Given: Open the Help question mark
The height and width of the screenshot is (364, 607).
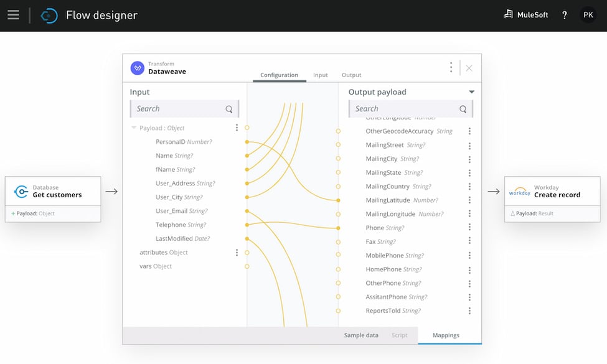Looking at the screenshot, I should pyautogui.click(x=564, y=15).
